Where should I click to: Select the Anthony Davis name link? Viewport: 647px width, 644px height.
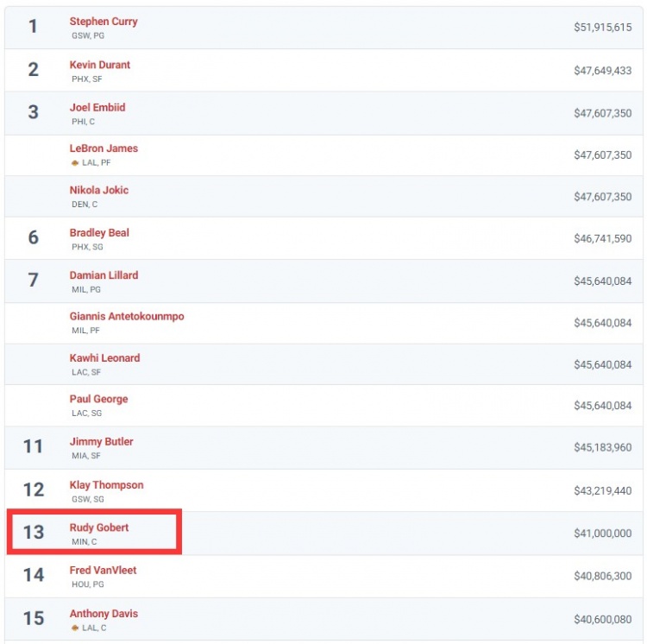click(x=104, y=614)
